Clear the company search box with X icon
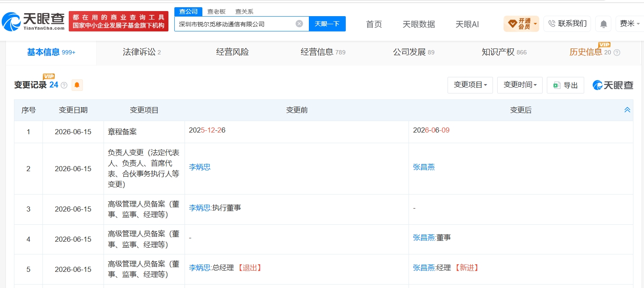This screenshot has height=288, width=644. [299, 24]
